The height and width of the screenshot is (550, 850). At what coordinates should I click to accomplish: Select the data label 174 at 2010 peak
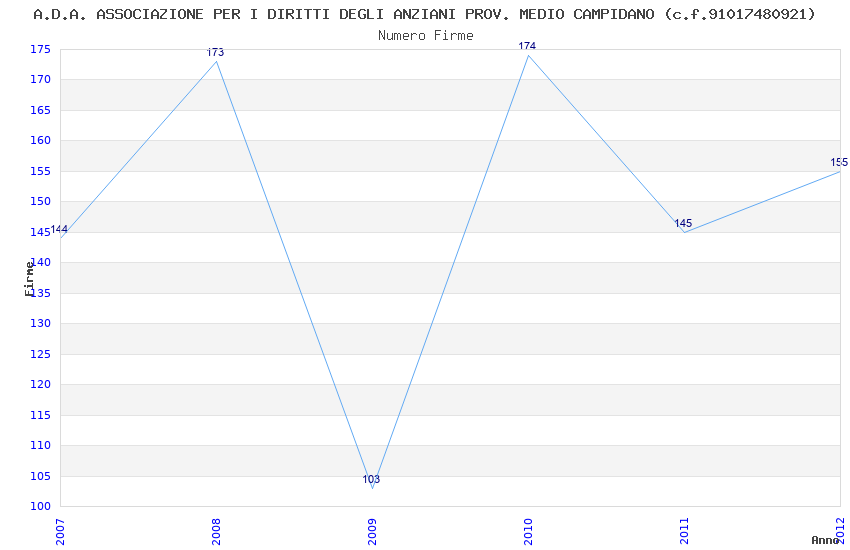click(527, 46)
